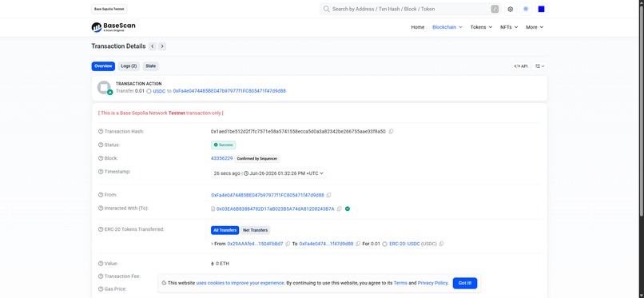Expand the NFTs menu
Screen dimensions: 644x298
pos(509,27)
